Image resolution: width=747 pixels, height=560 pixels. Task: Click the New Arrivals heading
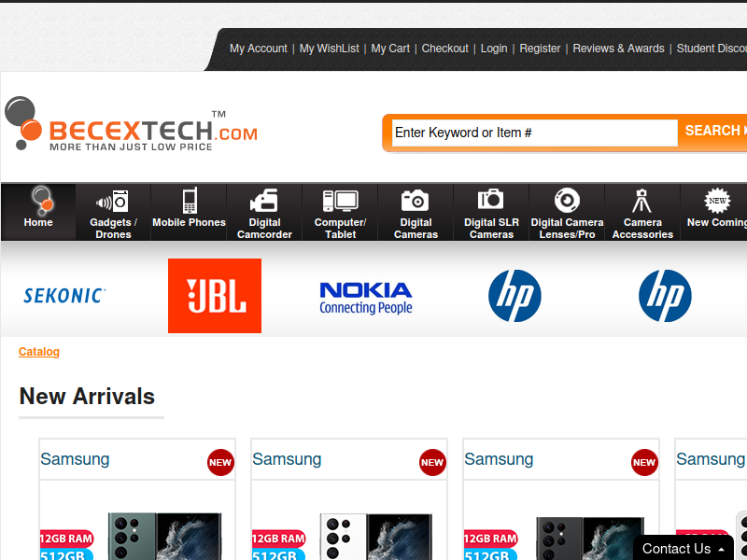[x=87, y=396]
